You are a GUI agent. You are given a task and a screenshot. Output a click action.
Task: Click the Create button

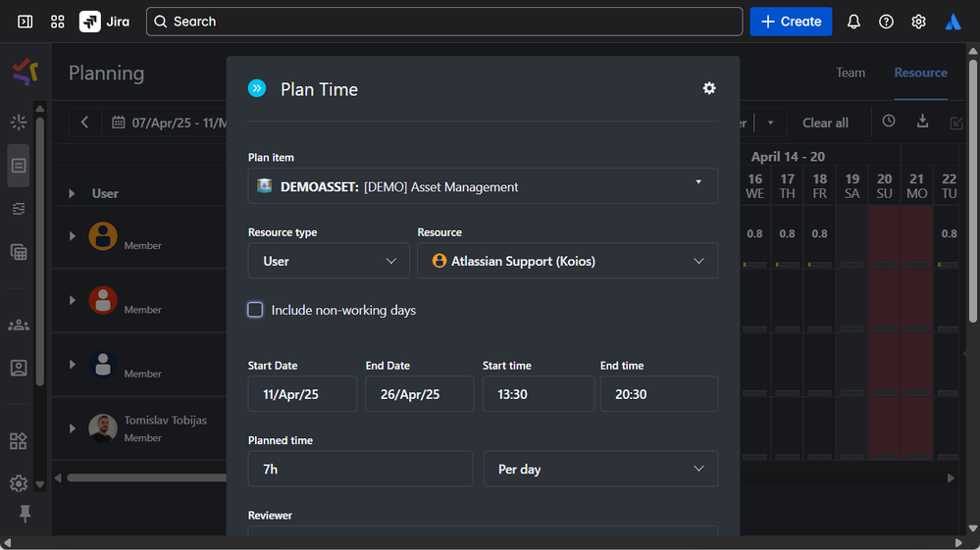click(791, 22)
